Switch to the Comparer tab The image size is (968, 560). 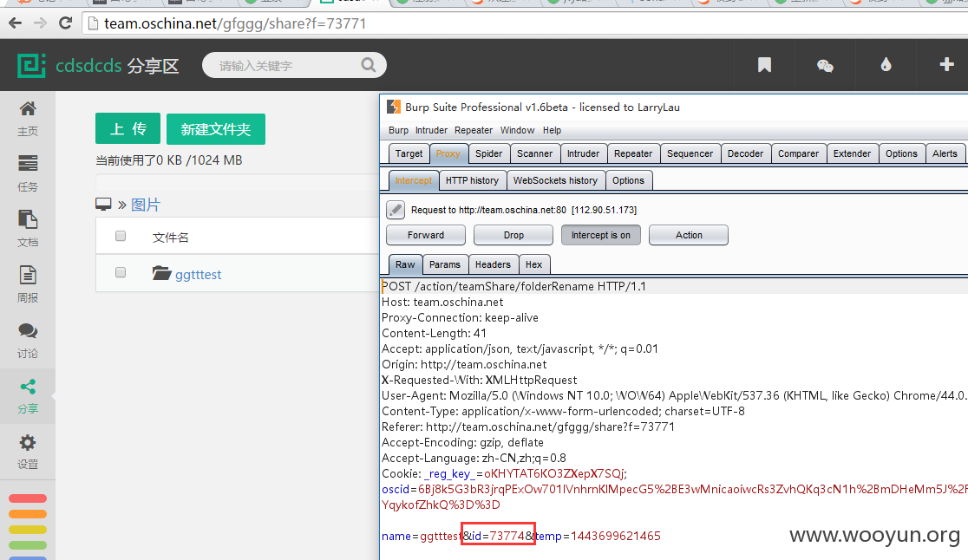click(798, 153)
